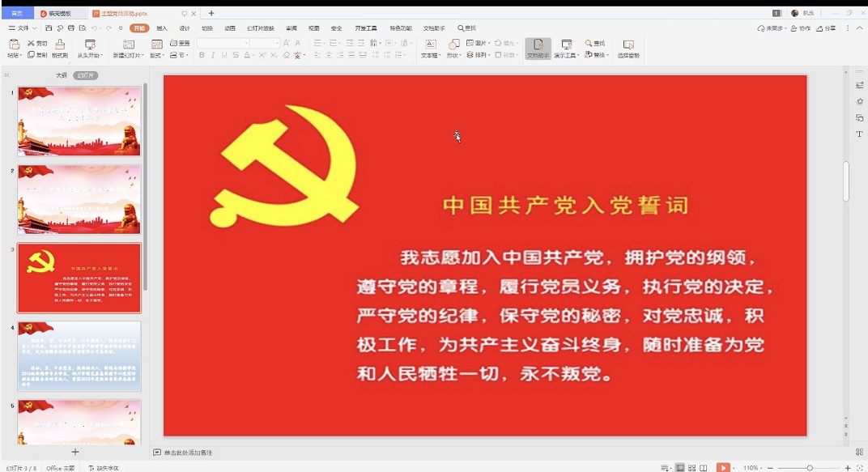Open the Replace (替换) dropdown
The image size is (868, 472).
597,55
